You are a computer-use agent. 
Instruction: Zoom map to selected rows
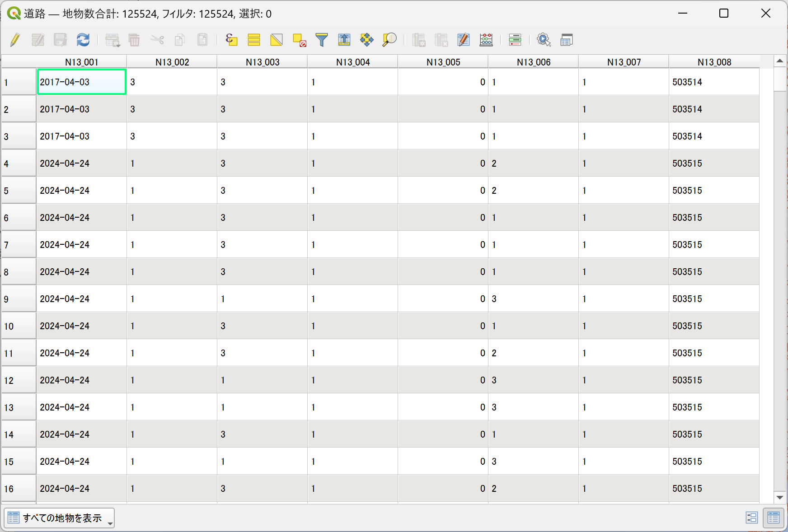[x=389, y=40]
